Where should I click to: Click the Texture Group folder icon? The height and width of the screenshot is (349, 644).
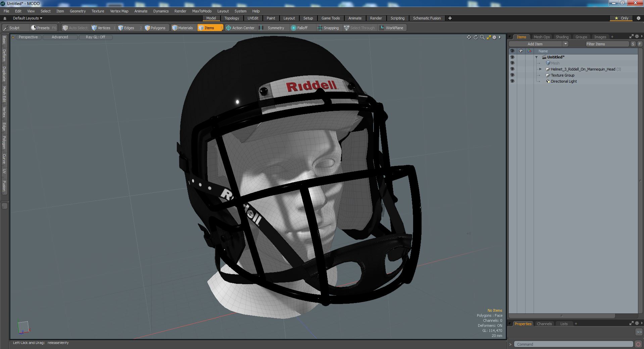pyautogui.click(x=548, y=75)
